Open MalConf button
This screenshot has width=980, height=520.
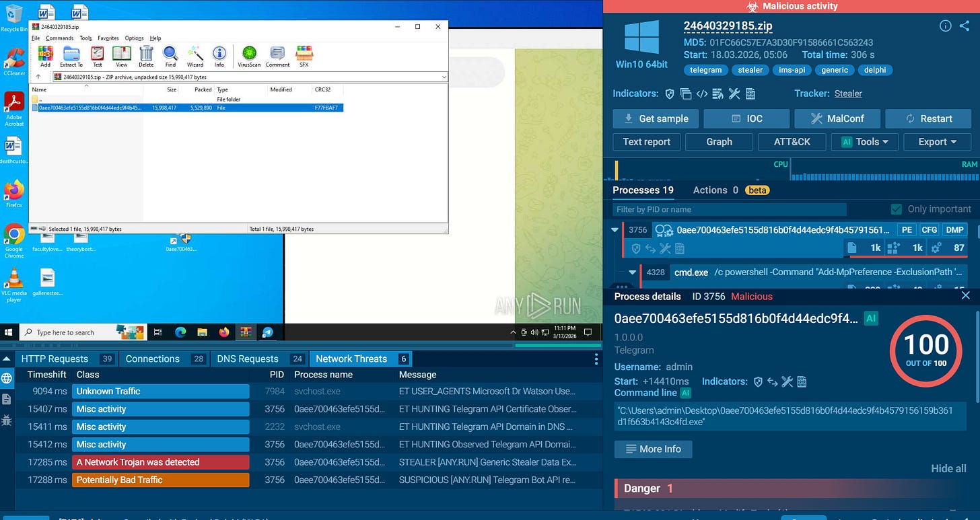coord(837,118)
